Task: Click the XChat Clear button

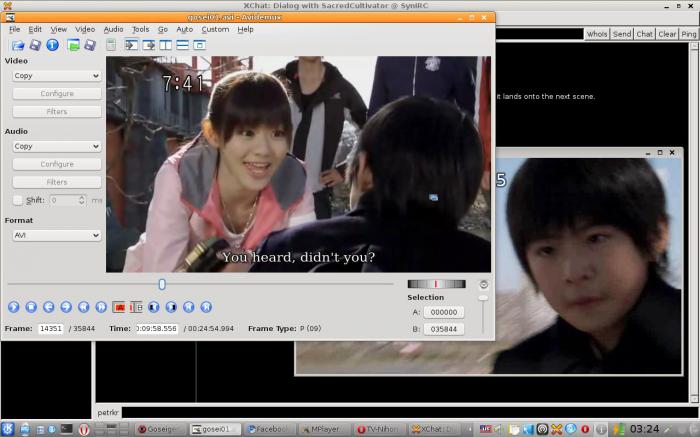Action: point(667,34)
